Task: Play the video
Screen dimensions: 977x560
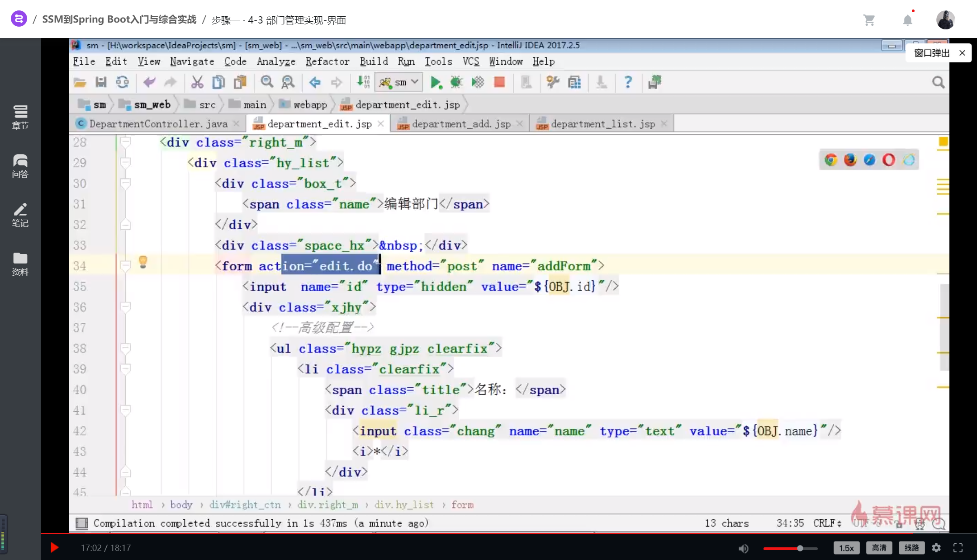Action: (54, 548)
